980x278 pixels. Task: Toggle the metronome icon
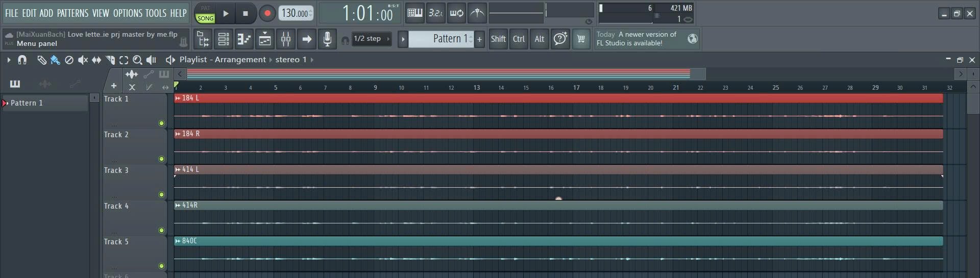tap(477, 13)
